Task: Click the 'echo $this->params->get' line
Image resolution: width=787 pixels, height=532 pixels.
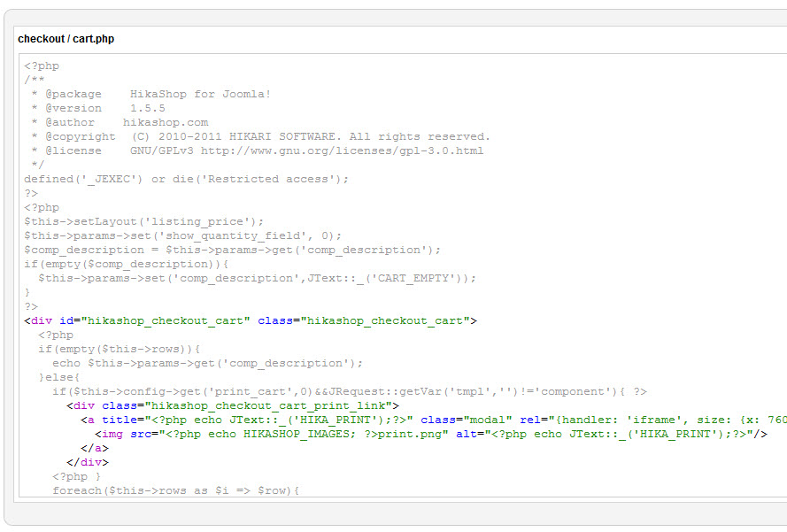Action: pos(207,363)
